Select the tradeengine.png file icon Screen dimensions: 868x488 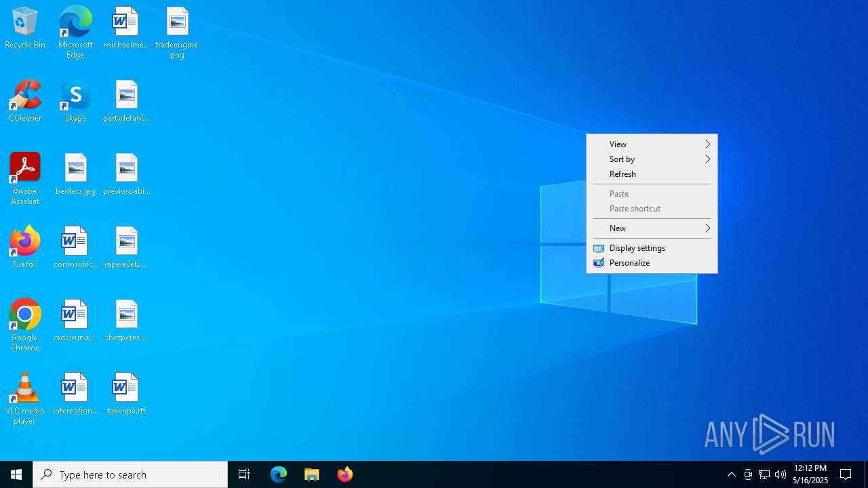[x=177, y=33]
